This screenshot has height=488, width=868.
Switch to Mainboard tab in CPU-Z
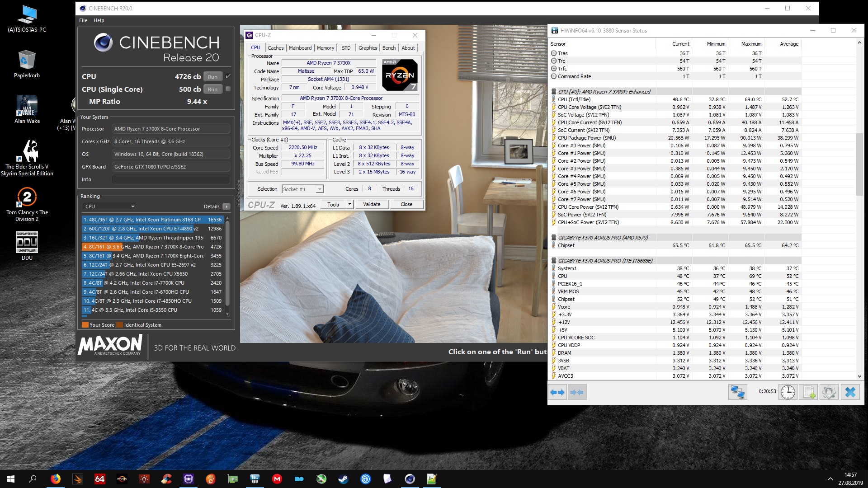point(300,48)
